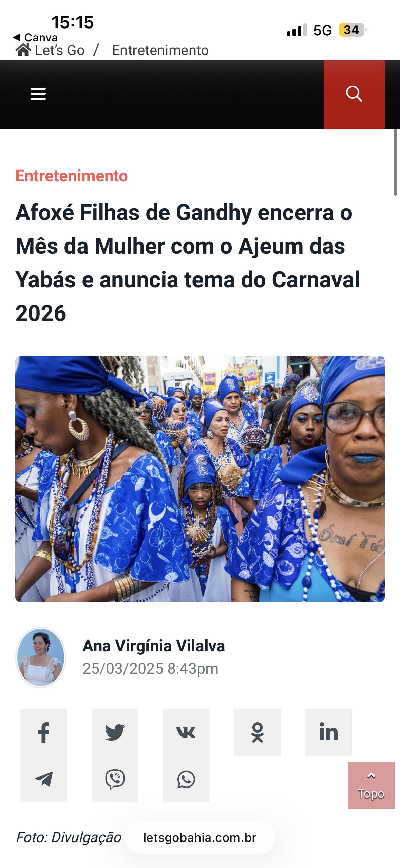Open the search magnifier button
Screen dimensions: 400x868
point(354,94)
